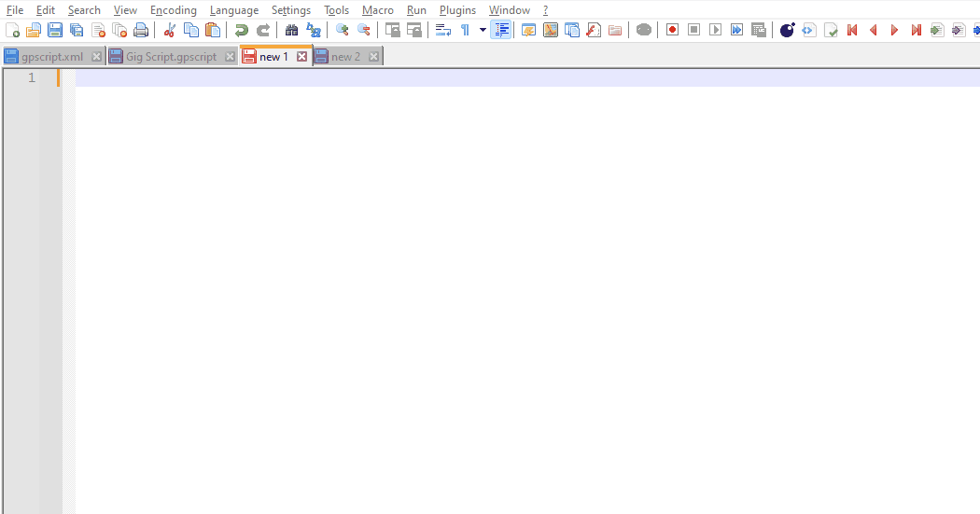Open the Window menu
This screenshot has width=980, height=514.
click(510, 10)
